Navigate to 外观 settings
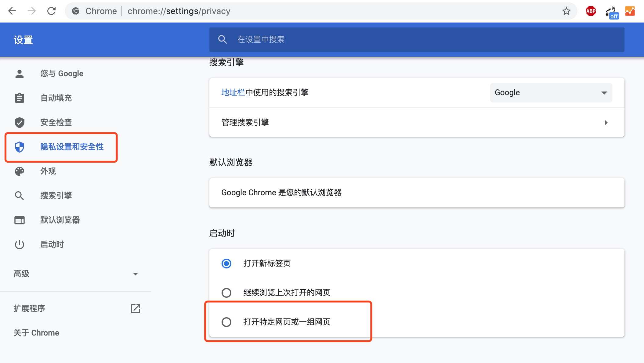Screen dimensions: 644x363 point(48,171)
